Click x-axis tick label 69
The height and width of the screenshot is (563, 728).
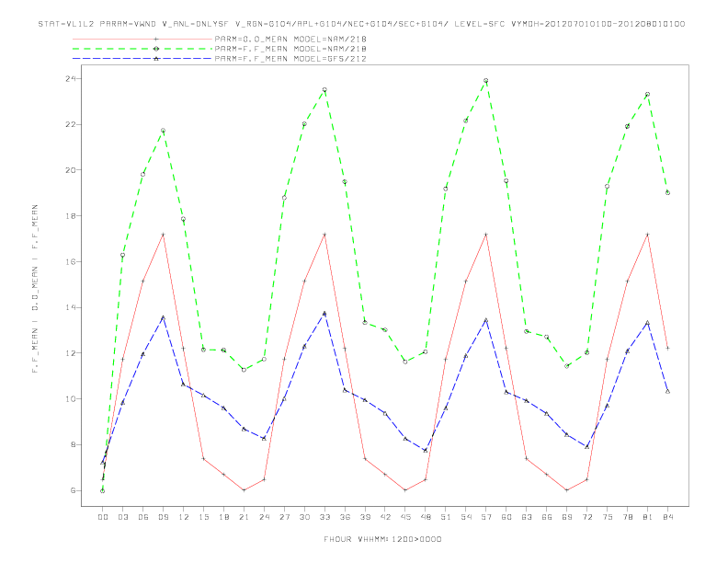[x=567, y=517]
